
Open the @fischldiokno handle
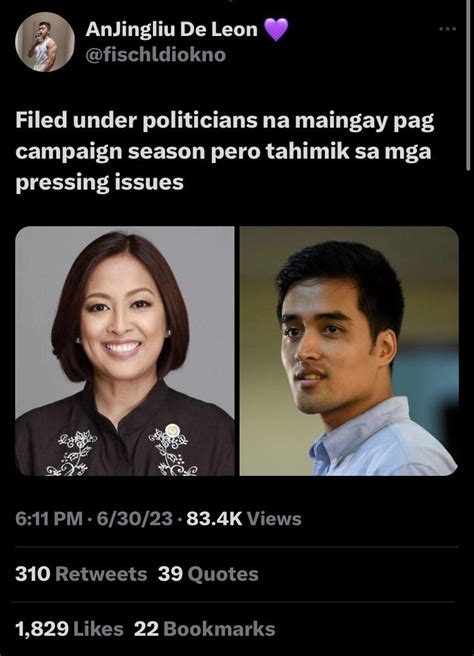click(156, 55)
